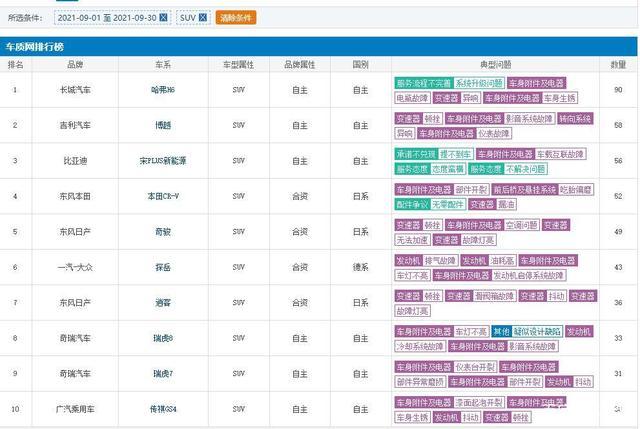
Task: Click the 油耗高 tag
Action: pyautogui.click(x=502, y=261)
